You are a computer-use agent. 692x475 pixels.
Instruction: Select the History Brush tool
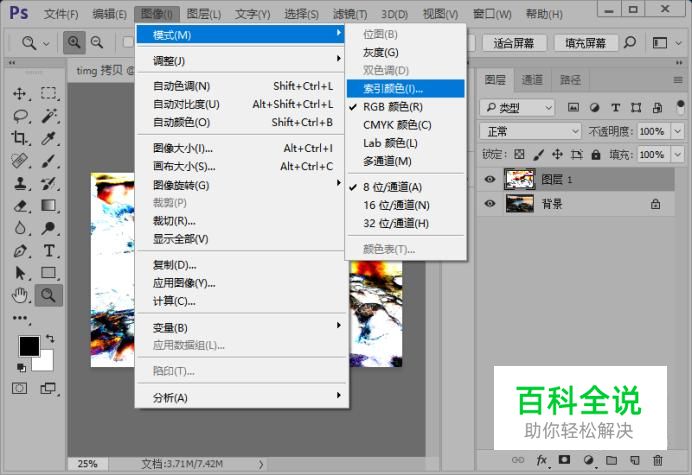(x=49, y=183)
